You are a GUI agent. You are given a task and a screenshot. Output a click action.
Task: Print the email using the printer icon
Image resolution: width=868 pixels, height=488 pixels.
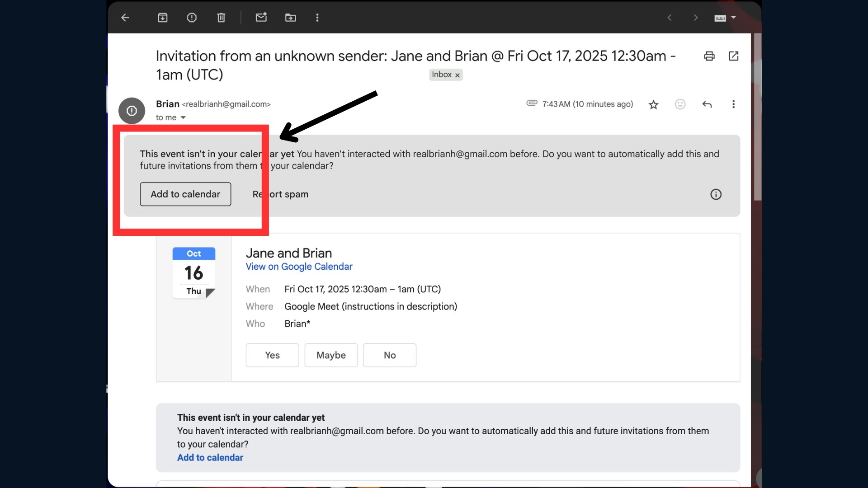coord(709,56)
